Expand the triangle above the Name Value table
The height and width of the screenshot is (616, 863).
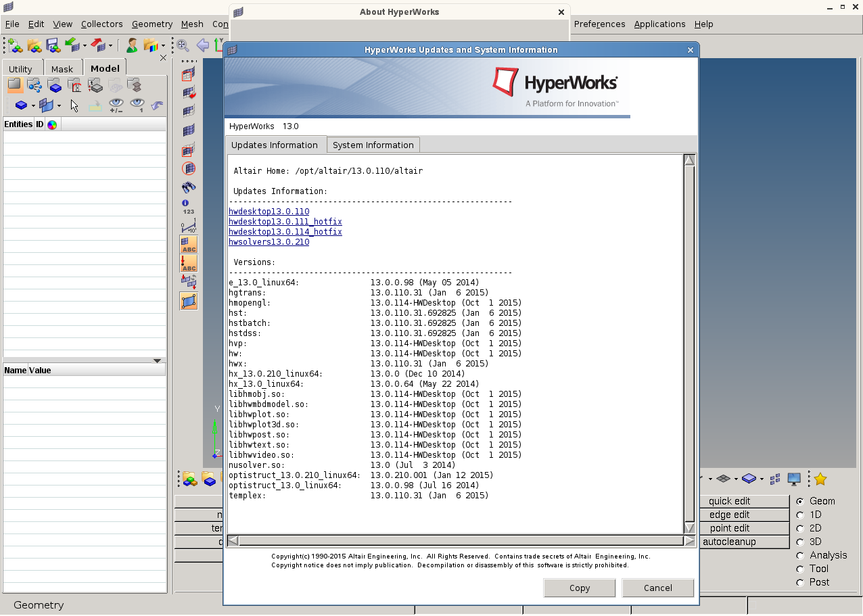click(157, 360)
